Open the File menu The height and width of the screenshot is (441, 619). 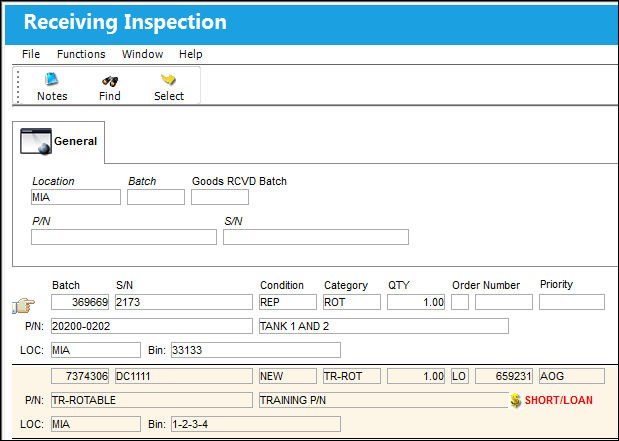click(31, 54)
